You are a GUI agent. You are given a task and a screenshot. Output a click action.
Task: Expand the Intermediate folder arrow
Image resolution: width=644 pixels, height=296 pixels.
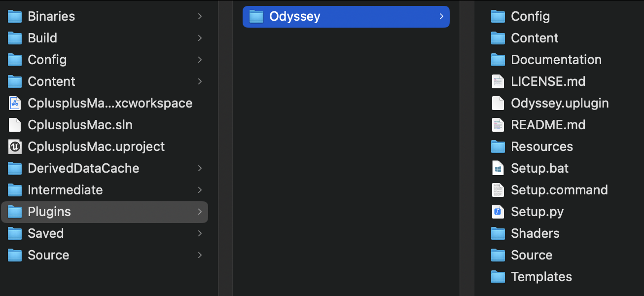click(x=200, y=190)
